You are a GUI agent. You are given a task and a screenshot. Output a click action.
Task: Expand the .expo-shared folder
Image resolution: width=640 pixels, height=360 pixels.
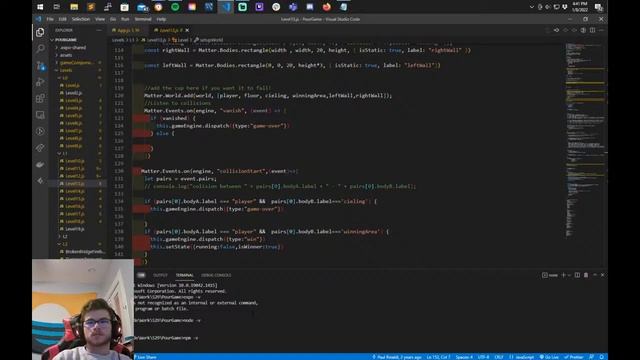[78, 47]
